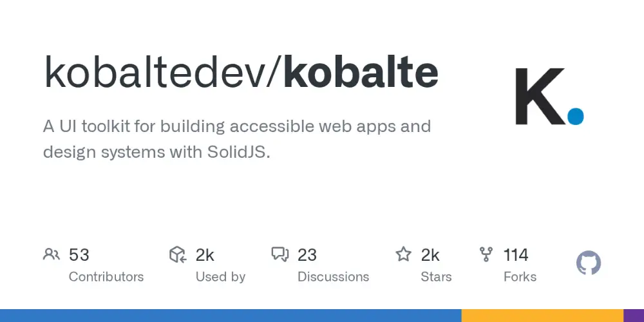
Task: Click the 2k stars count
Action: [x=430, y=255]
